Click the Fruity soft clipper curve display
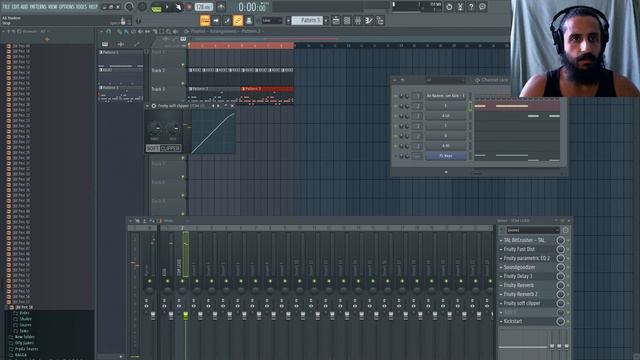This screenshot has width=640, height=360. click(x=213, y=132)
